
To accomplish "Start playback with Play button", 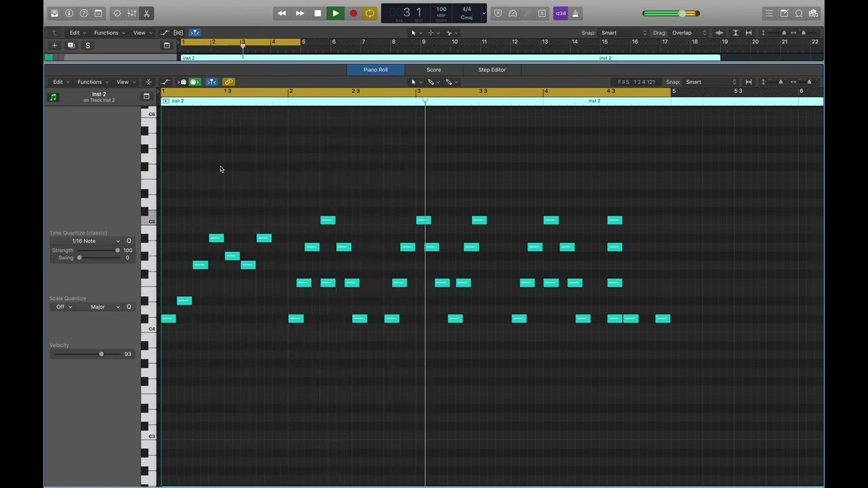I will [x=336, y=14].
